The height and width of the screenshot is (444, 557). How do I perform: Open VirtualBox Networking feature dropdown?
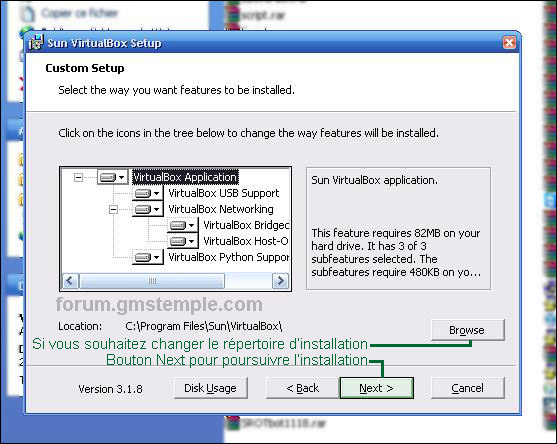click(148, 209)
